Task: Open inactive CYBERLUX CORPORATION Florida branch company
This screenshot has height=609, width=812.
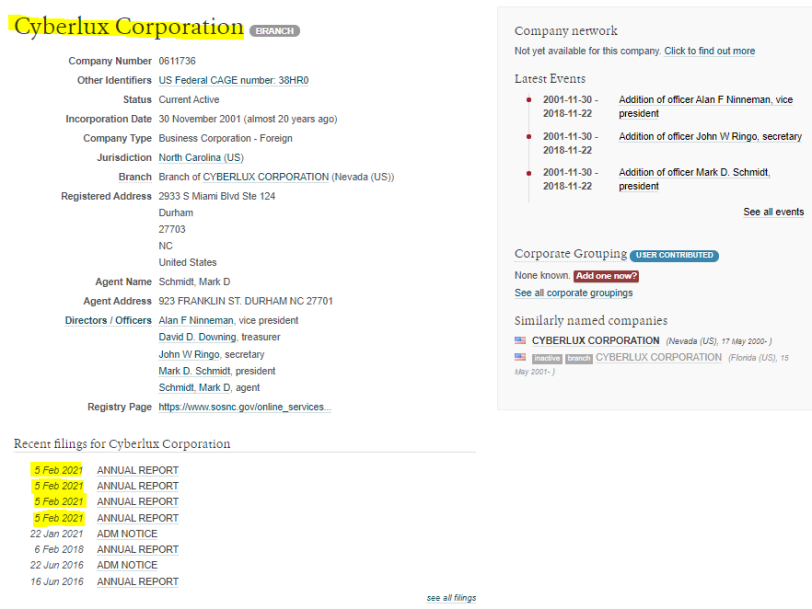Action: click(658, 358)
